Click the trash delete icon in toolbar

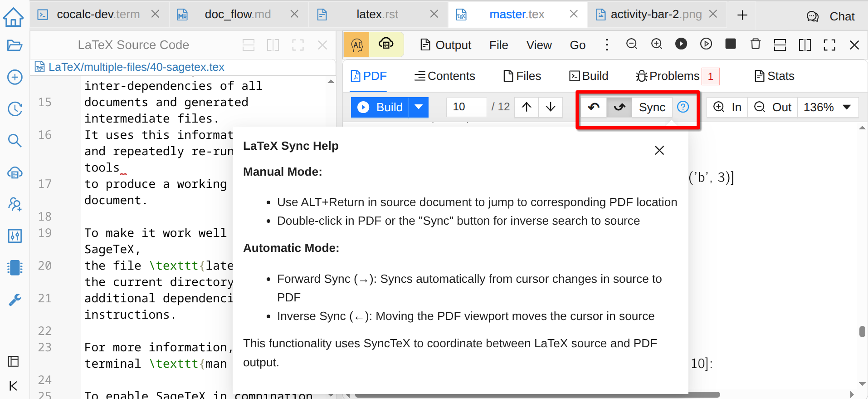point(755,44)
